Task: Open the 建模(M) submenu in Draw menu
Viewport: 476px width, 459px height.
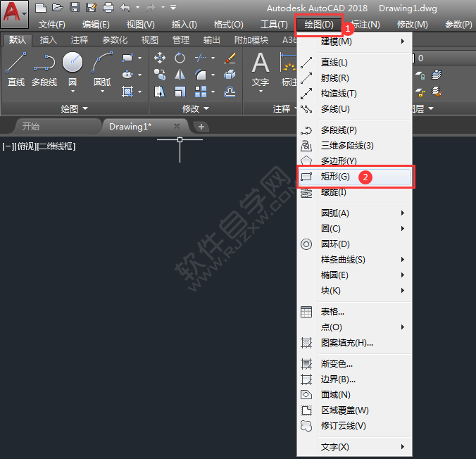Action: point(354,41)
